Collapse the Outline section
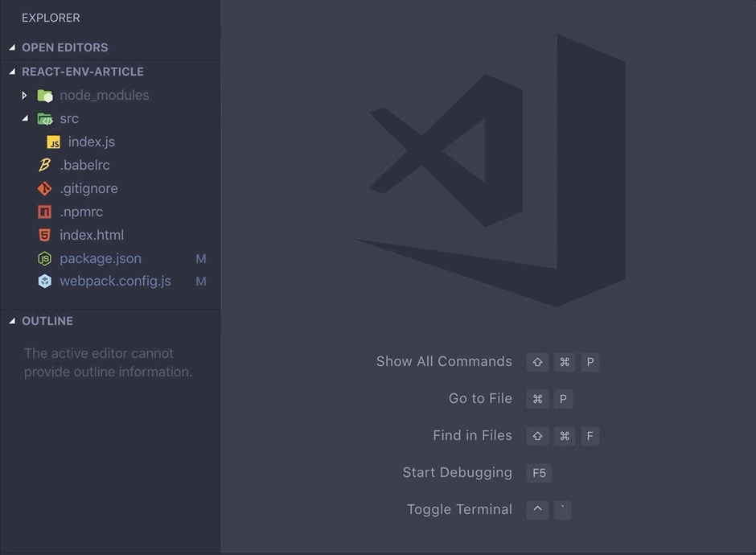 12,321
